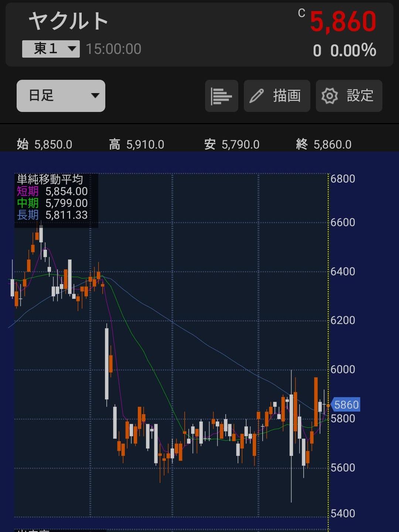Tap the timestamp 15:00:00
This screenshot has height=532, width=399.
point(113,49)
